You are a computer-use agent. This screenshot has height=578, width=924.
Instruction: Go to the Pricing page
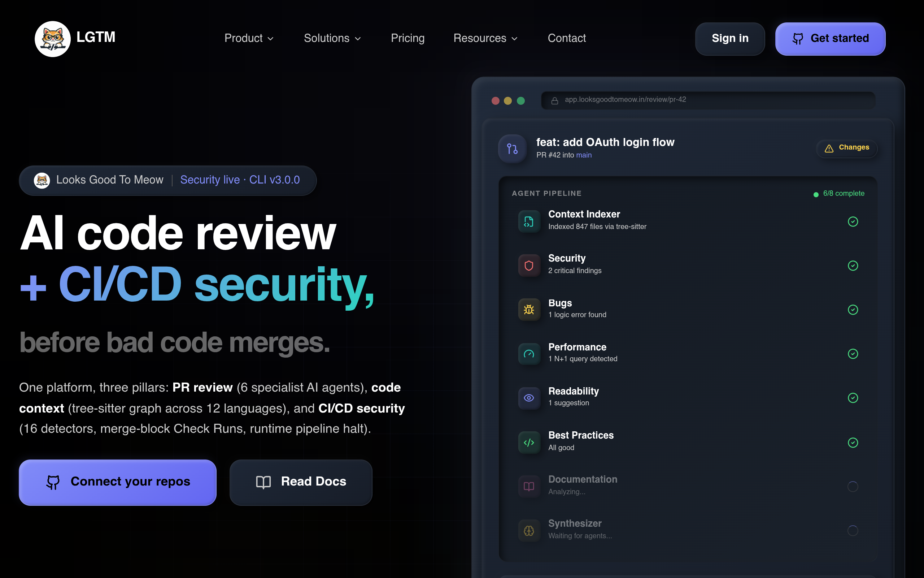(x=408, y=38)
